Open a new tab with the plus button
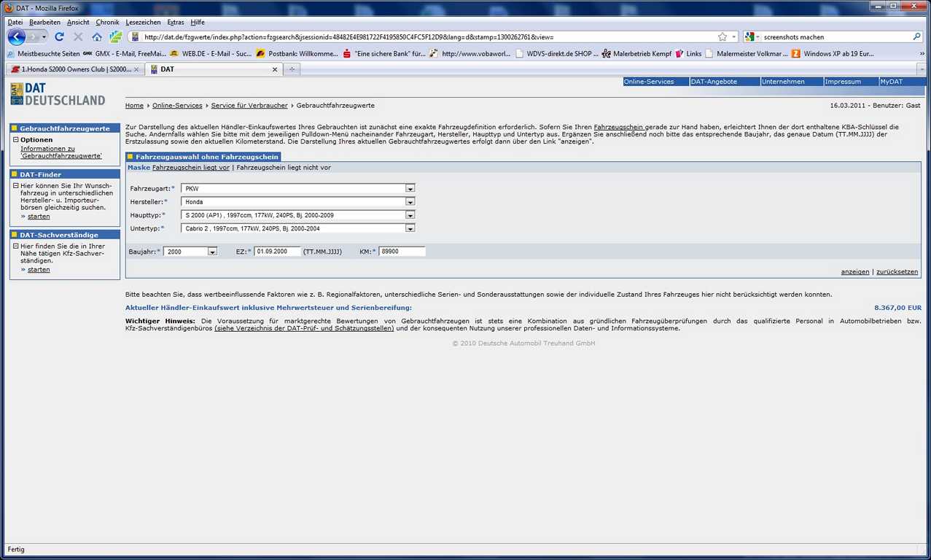This screenshot has width=931, height=560. [292, 69]
